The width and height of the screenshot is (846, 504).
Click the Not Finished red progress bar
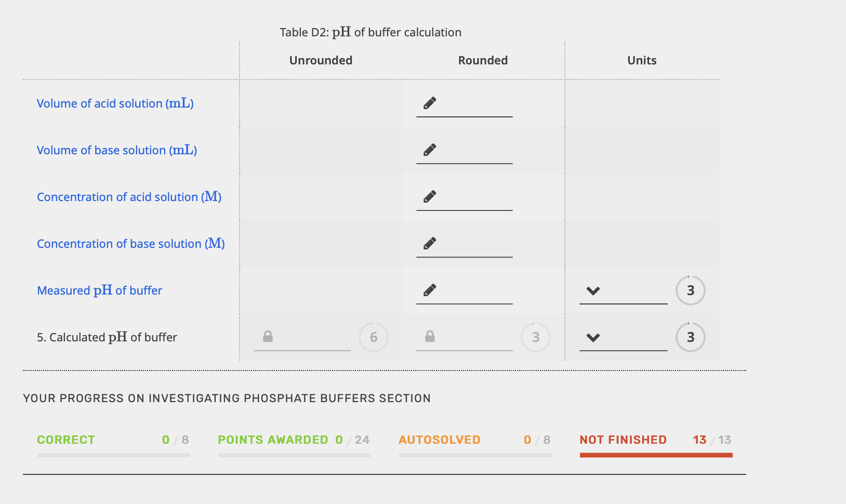[x=656, y=455]
